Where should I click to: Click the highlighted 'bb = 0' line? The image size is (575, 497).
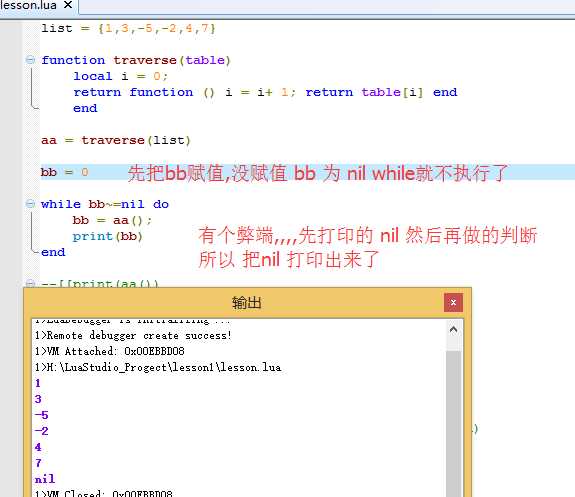tap(65, 172)
